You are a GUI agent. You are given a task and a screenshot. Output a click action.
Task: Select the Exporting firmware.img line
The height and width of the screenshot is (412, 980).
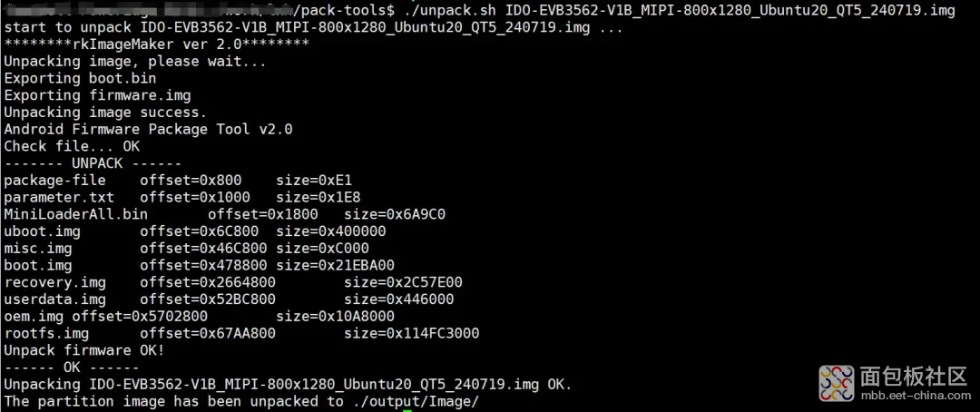[x=97, y=95]
